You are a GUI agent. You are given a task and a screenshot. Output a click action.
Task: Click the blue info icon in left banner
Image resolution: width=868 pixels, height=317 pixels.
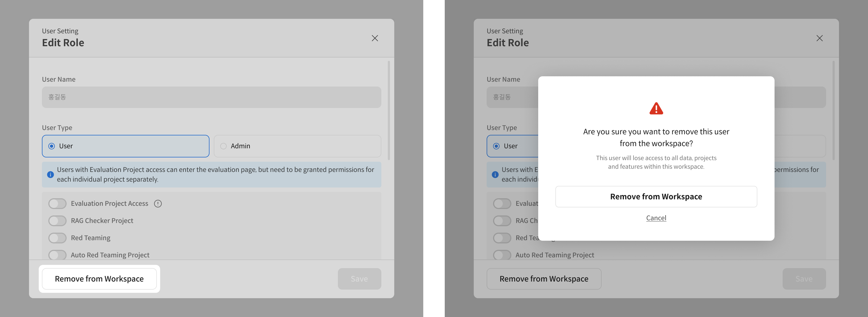(x=50, y=174)
